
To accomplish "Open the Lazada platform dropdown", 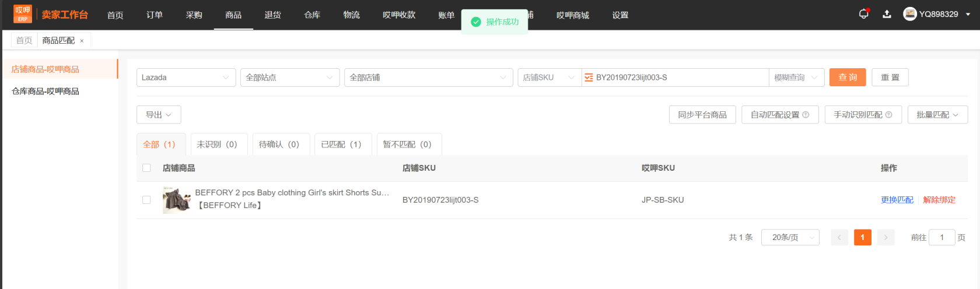I will tap(186, 77).
